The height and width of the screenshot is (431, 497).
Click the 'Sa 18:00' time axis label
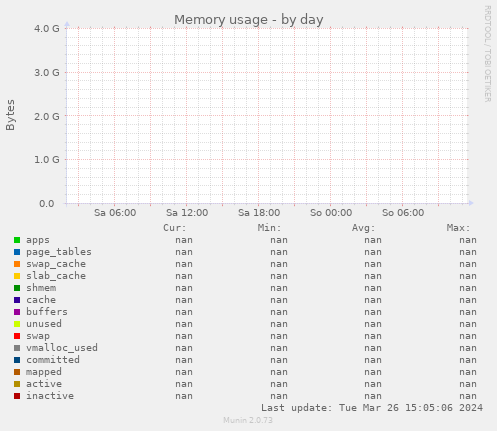(x=259, y=213)
